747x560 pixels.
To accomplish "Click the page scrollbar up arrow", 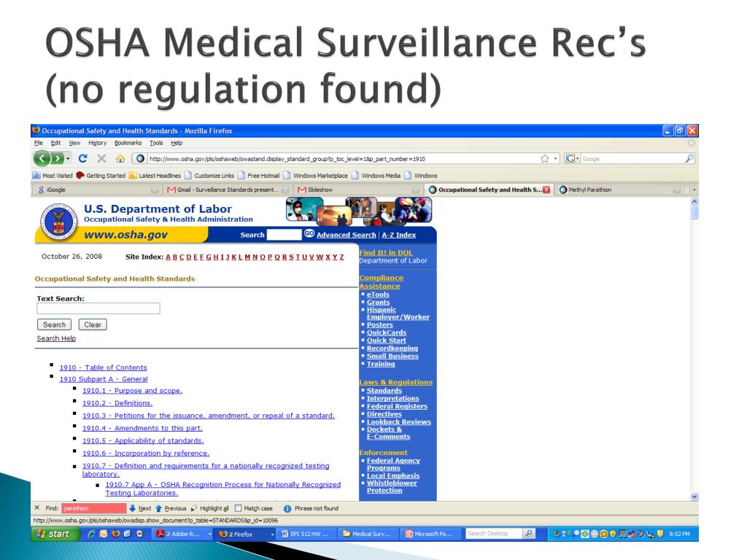I will (694, 201).
